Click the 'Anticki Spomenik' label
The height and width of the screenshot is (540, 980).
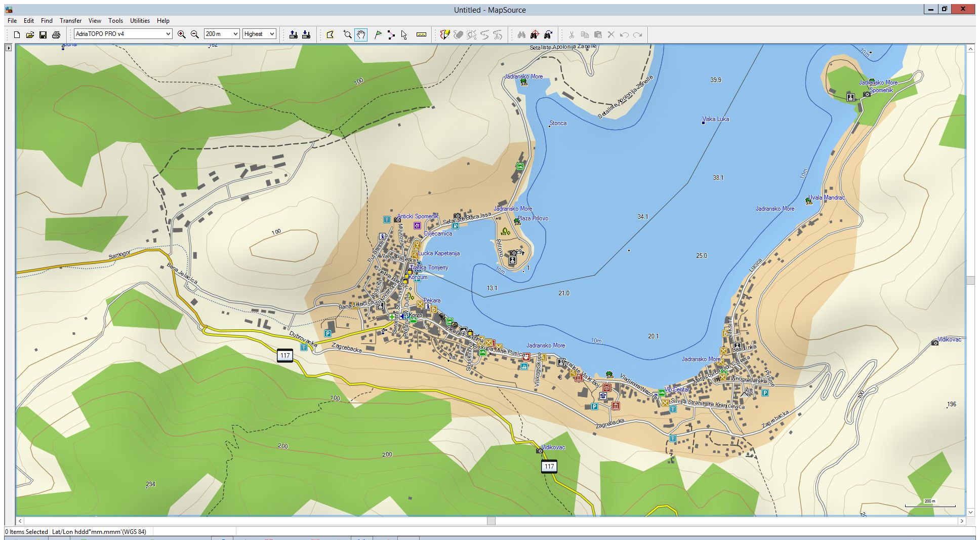(418, 216)
